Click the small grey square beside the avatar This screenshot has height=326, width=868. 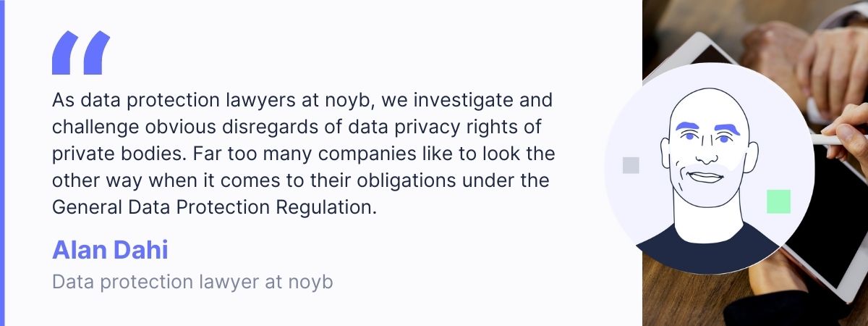click(631, 165)
